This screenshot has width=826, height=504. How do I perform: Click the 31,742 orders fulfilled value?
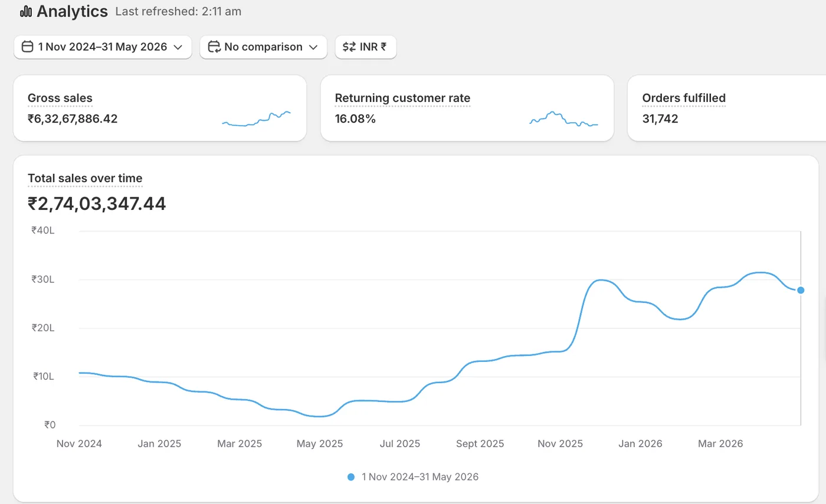point(660,119)
